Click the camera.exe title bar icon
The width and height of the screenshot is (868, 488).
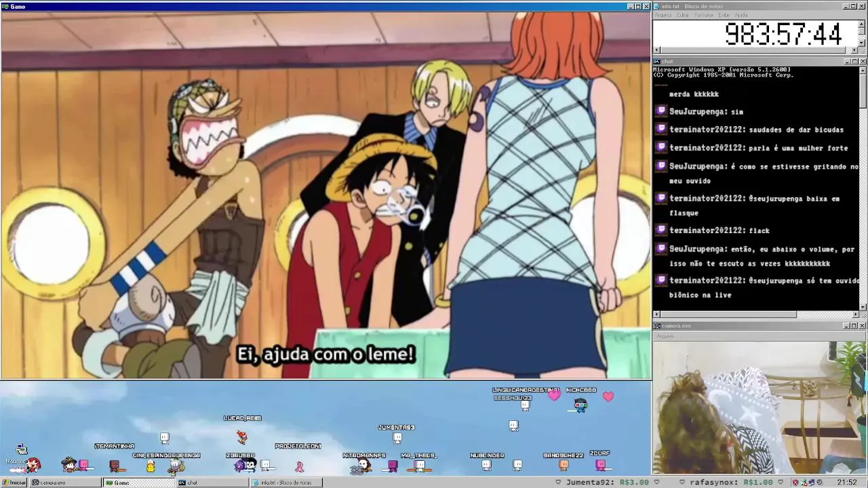coord(657,326)
